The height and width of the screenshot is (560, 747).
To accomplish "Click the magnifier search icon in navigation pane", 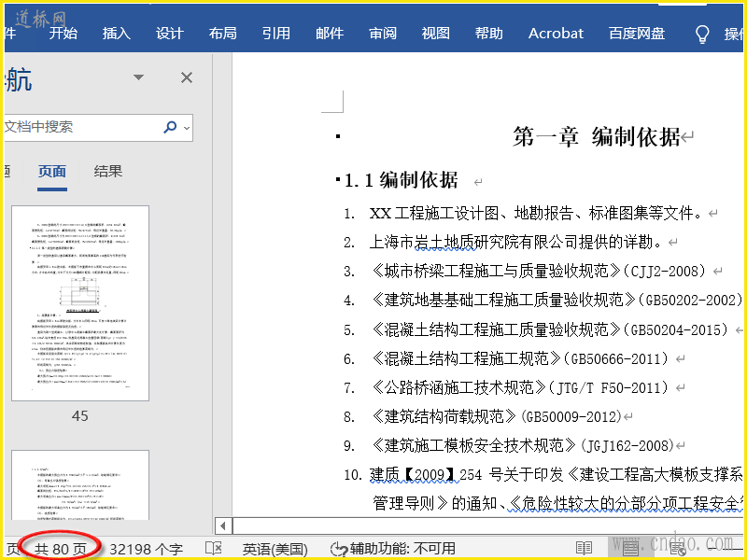I will (x=170, y=127).
